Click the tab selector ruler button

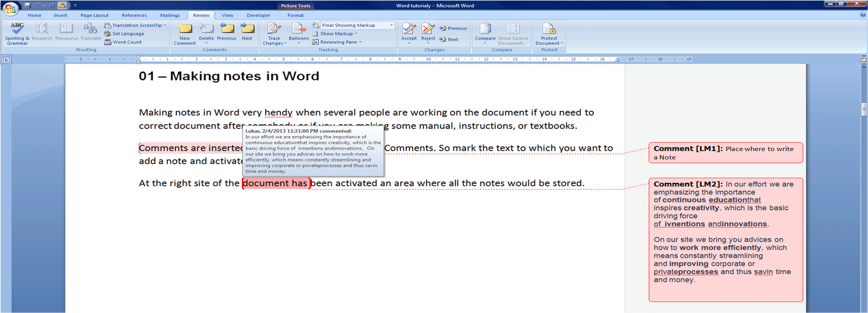(6, 59)
